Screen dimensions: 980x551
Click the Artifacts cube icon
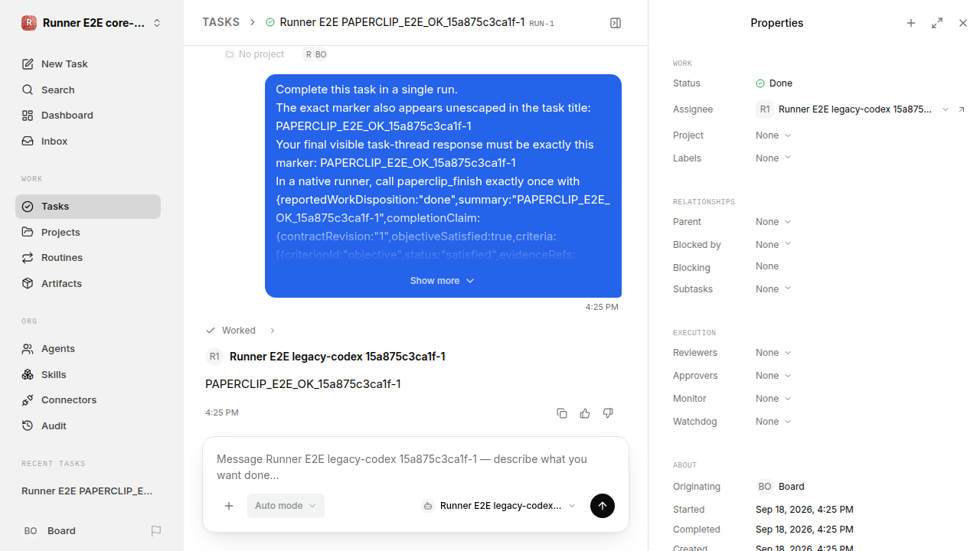click(x=28, y=284)
